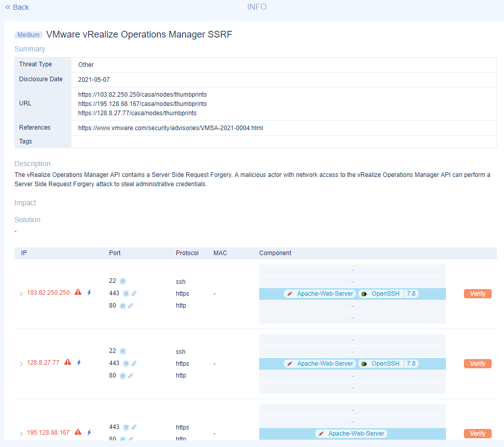The height and width of the screenshot is (447, 504).
Task: Click the lightning bolt icon next to 103.82.250.250
Action: [x=89, y=292]
